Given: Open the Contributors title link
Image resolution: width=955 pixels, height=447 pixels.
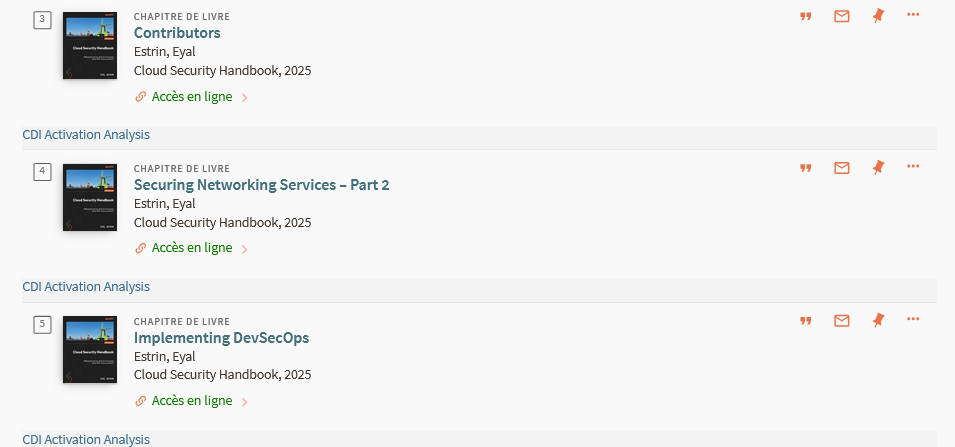Looking at the screenshot, I should pyautogui.click(x=177, y=32).
